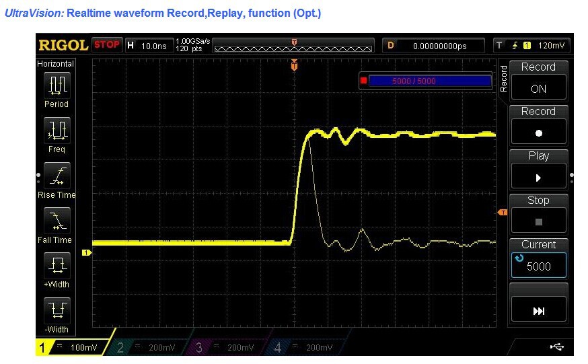Click the red STOP status button

click(106, 45)
